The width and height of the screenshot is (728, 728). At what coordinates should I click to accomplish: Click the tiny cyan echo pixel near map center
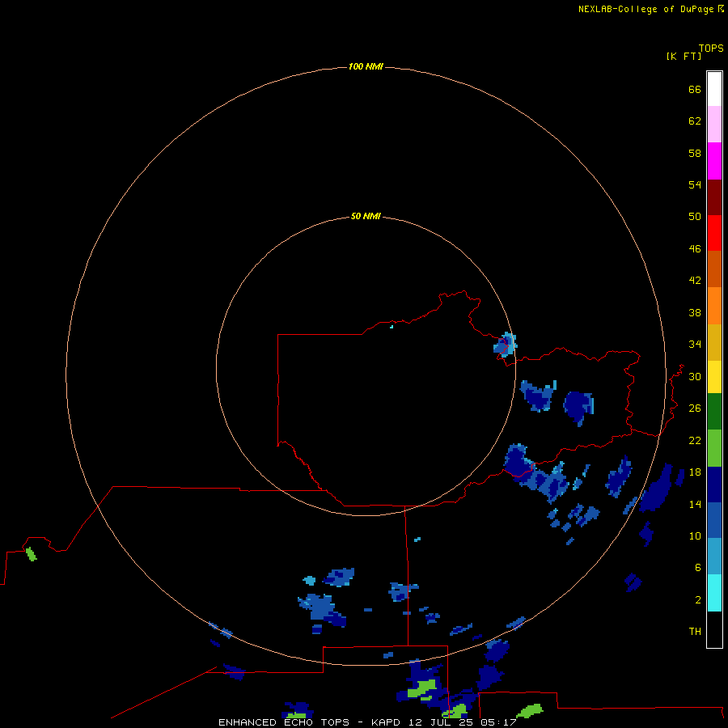click(392, 327)
